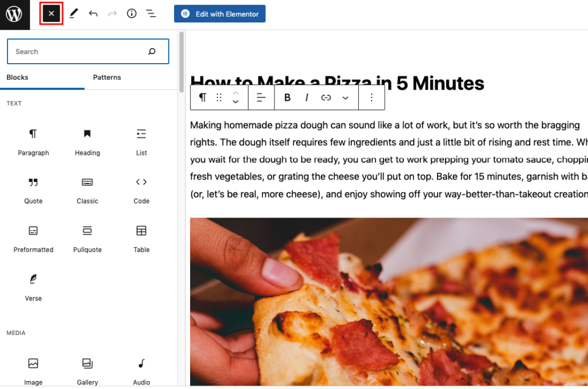The image size is (588, 389).
Task: Close the block inserter panel
Action: [51, 14]
